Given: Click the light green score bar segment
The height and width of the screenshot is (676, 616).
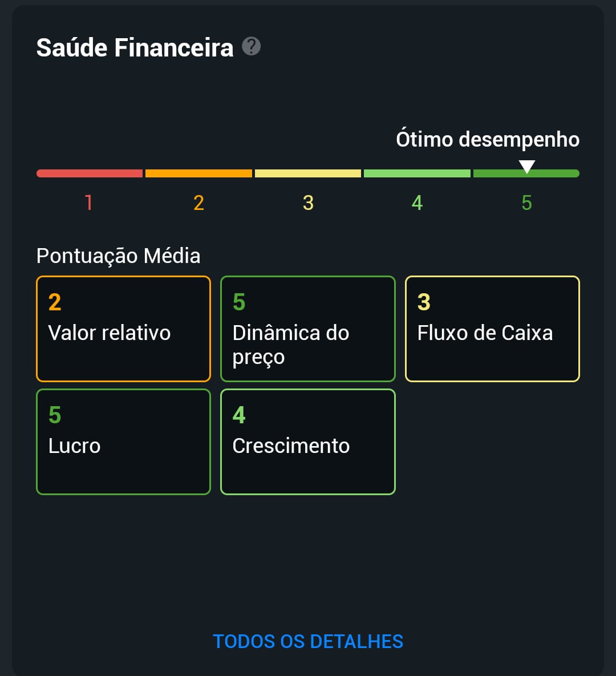Looking at the screenshot, I should click(417, 173).
